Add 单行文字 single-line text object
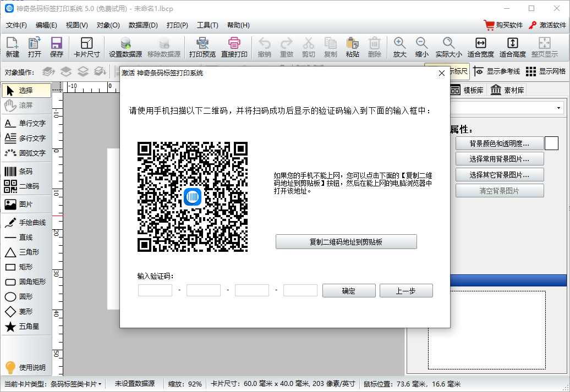570x392 pixels. coord(26,124)
